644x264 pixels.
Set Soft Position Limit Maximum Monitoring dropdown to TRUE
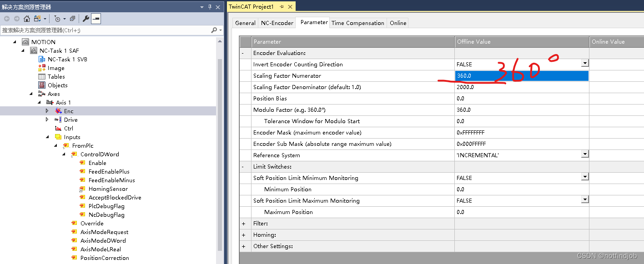coord(584,200)
